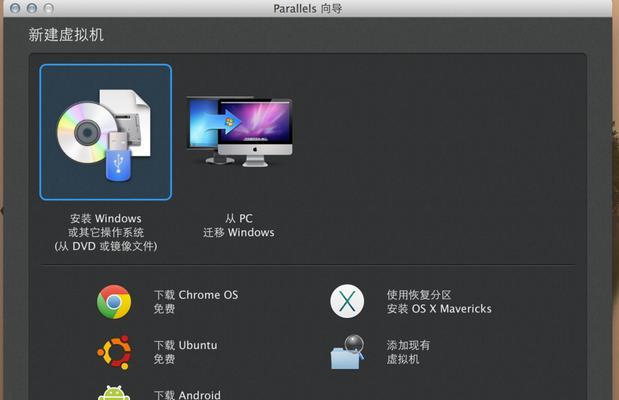Click the add existing VM folder icon

point(347,352)
